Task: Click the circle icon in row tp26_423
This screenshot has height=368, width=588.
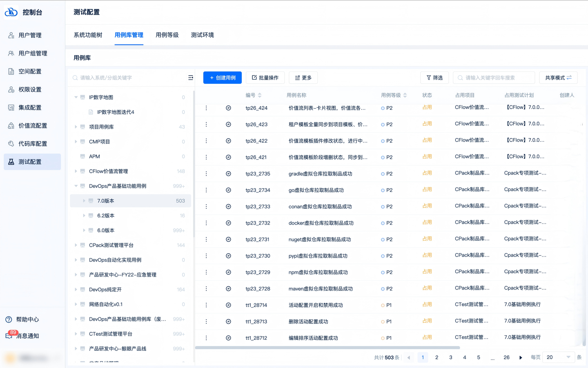Action: [228, 125]
